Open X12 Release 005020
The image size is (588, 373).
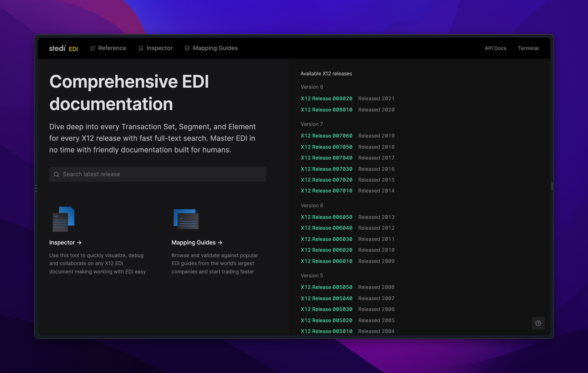(x=326, y=320)
